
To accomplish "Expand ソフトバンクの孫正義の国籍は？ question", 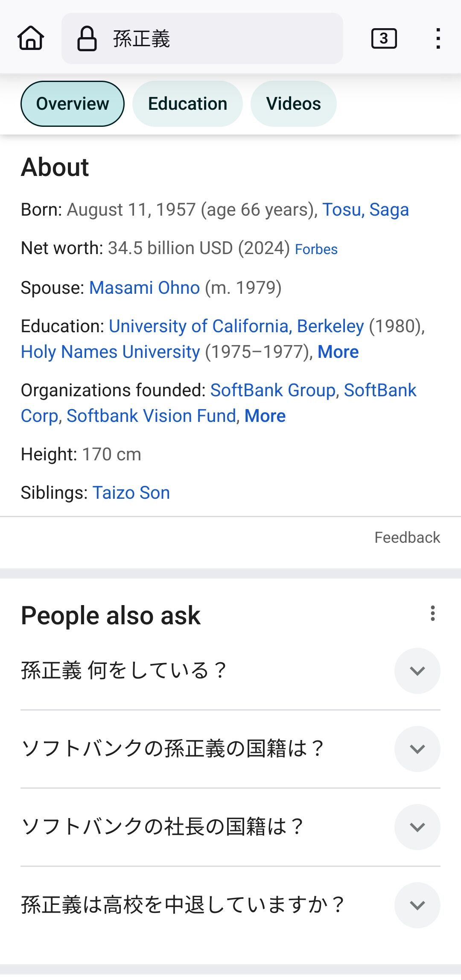I will coord(417,749).
